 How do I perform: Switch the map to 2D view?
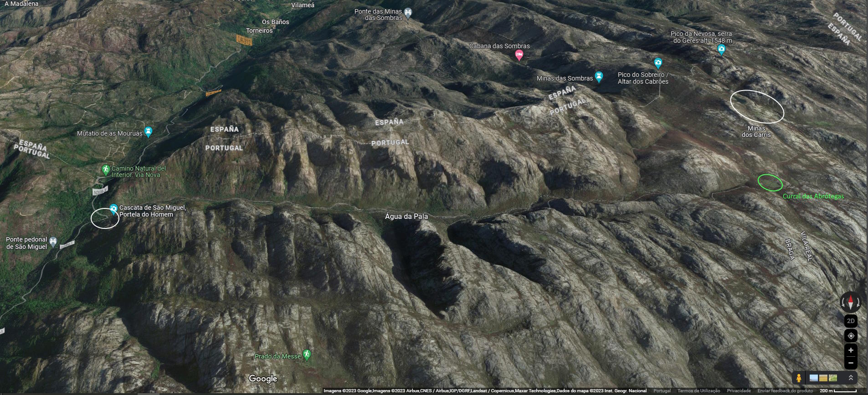pyautogui.click(x=851, y=321)
